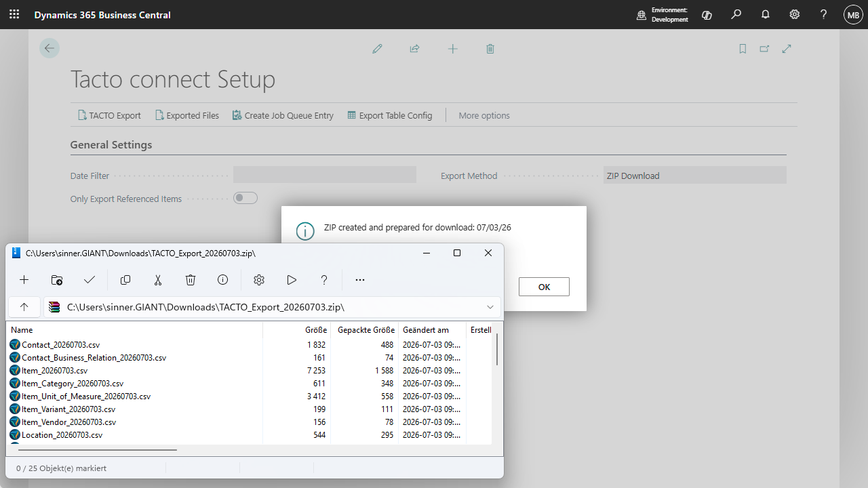Open the three-dots overflow menu in archive toolbar
Image resolution: width=868 pixels, height=488 pixels.
[x=360, y=280]
